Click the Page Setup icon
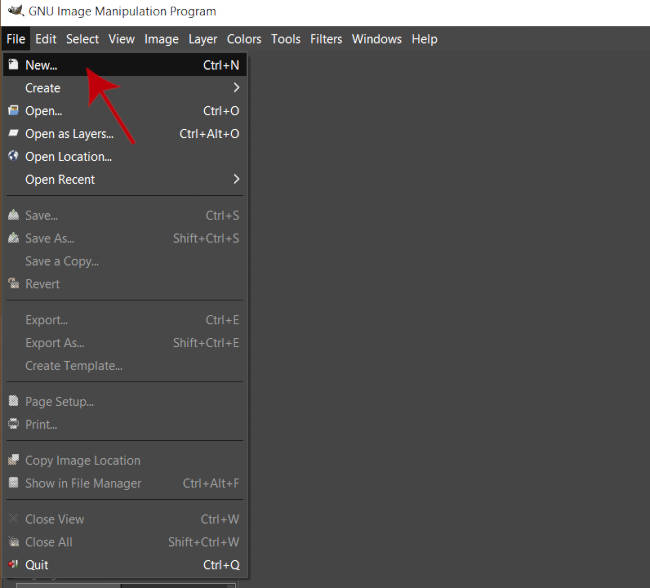 (13, 401)
